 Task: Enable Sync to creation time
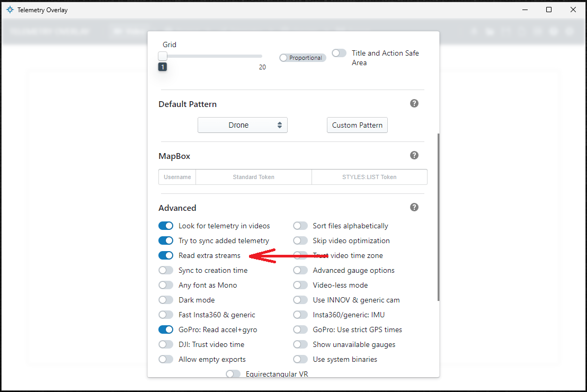tap(166, 270)
